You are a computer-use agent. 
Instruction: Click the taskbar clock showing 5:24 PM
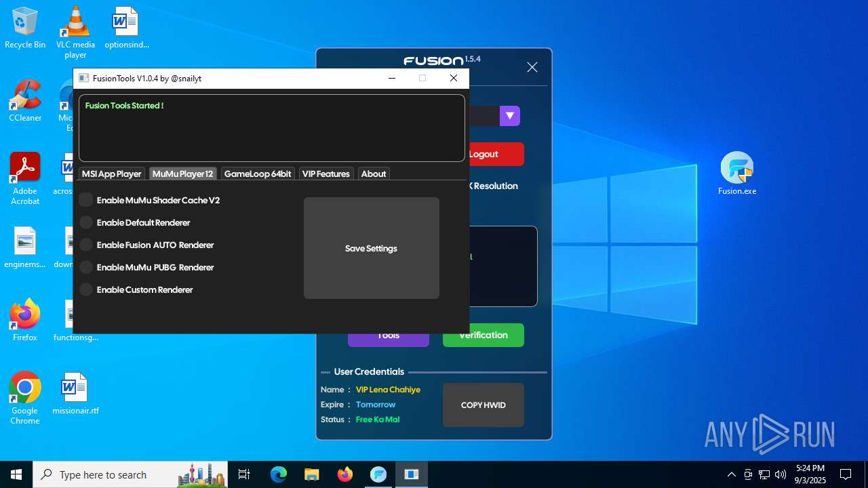click(x=810, y=474)
